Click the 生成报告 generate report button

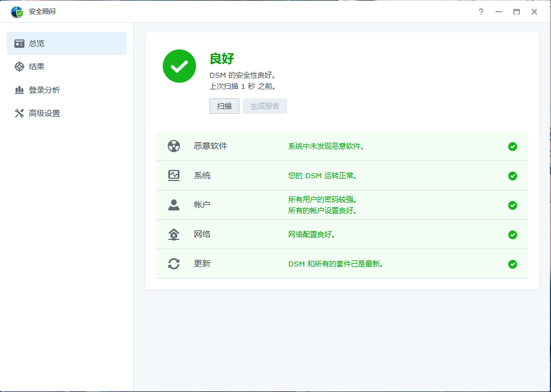264,106
